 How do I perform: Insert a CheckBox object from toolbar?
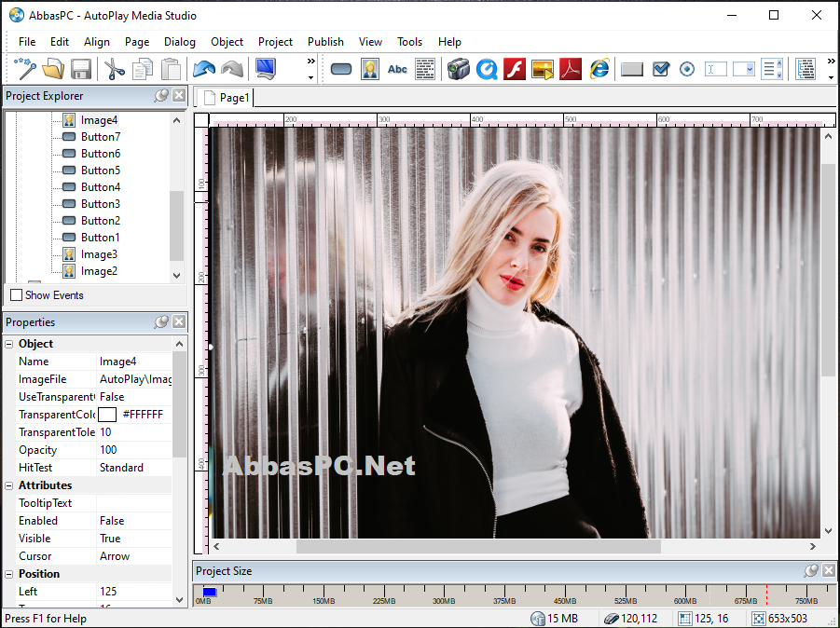(661, 69)
